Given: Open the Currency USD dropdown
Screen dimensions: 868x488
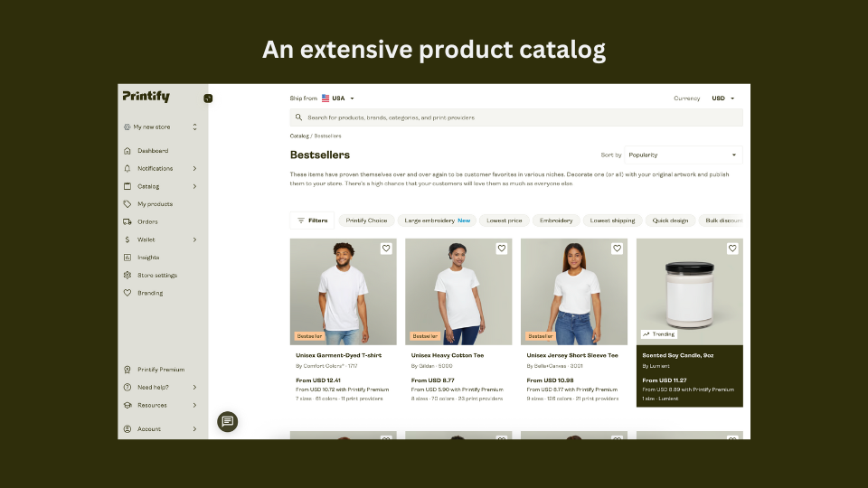Looking at the screenshot, I should click(x=722, y=99).
